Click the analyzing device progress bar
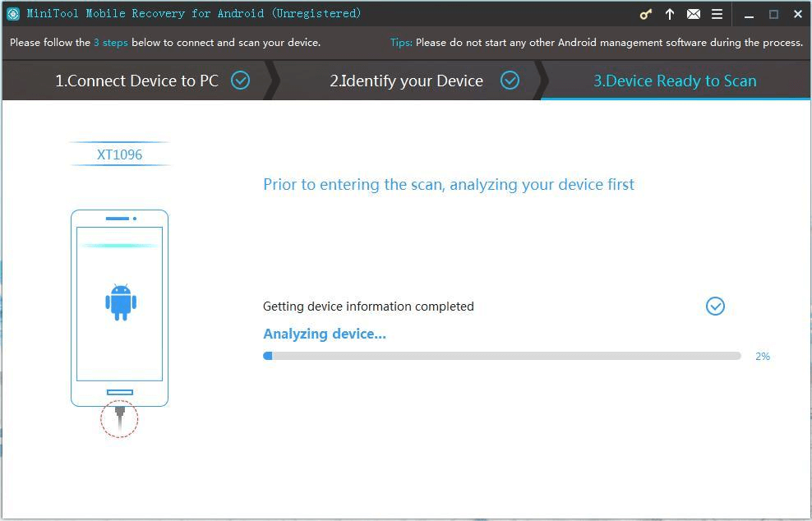 coord(502,356)
